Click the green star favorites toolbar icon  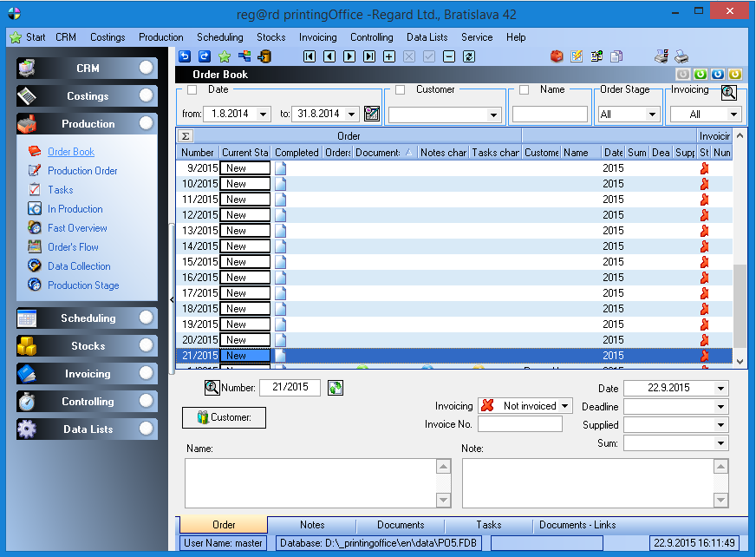tap(225, 56)
